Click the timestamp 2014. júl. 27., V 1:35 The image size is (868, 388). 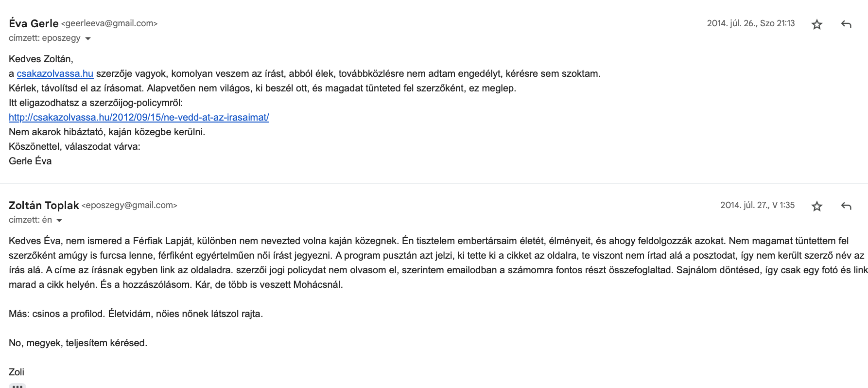(757, 205)
